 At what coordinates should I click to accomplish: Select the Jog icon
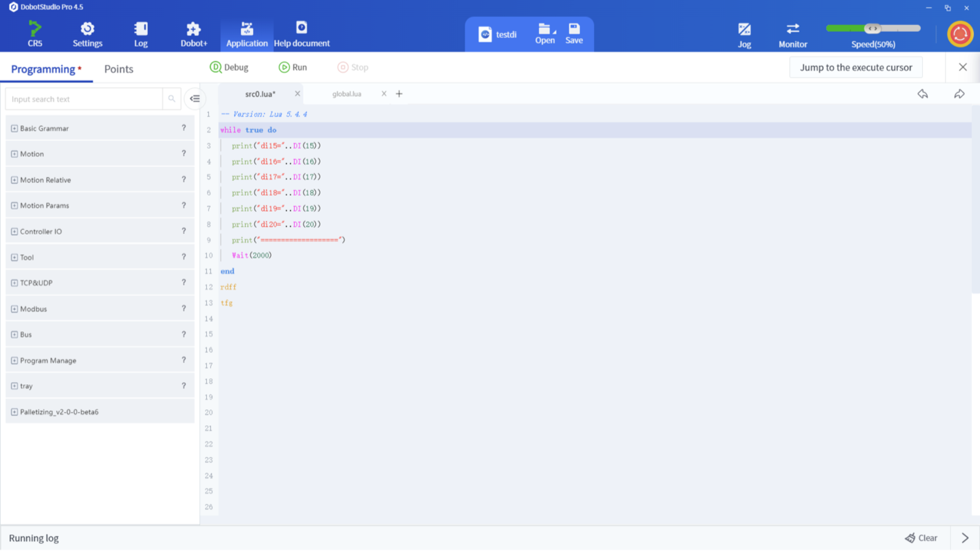[x=744, y=34]
